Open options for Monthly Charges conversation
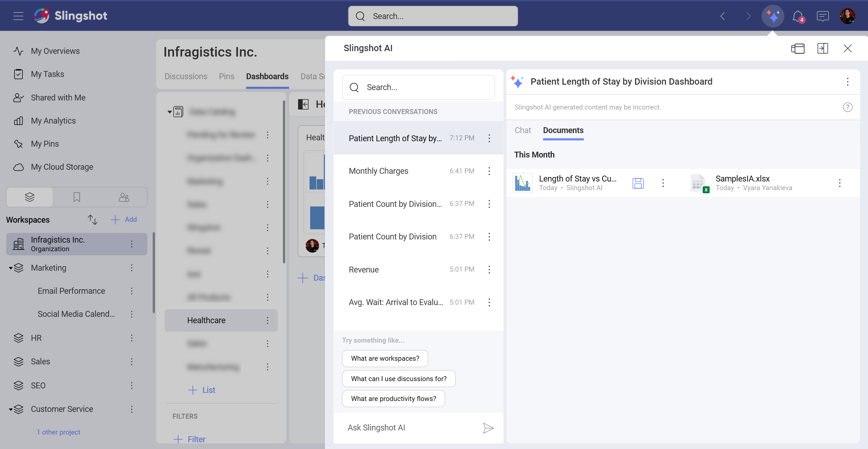This screenshot has height=449, width=868. click(489, 171)
